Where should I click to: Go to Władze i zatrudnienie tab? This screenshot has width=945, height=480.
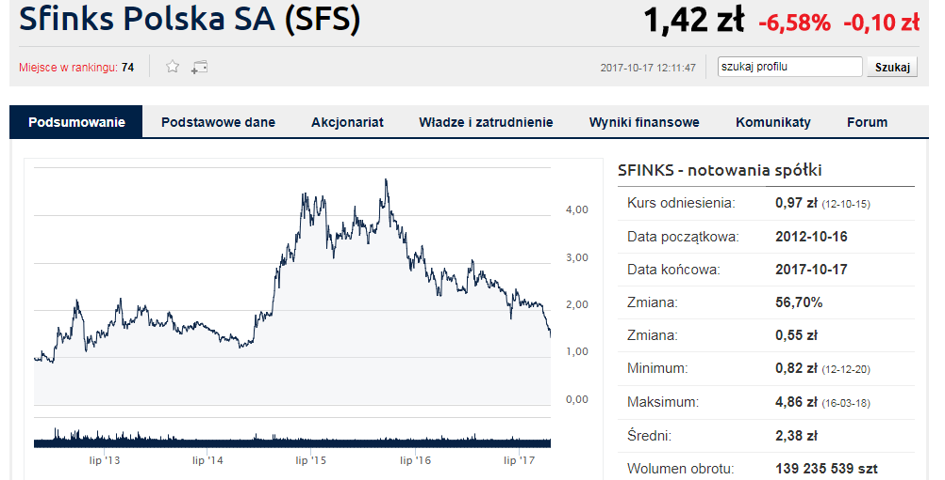[486, 122]
